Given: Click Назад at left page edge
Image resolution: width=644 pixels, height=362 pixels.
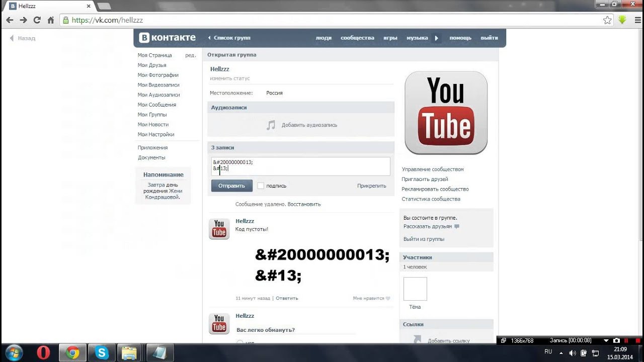Looking at the screenshot, I should [23, 38].
